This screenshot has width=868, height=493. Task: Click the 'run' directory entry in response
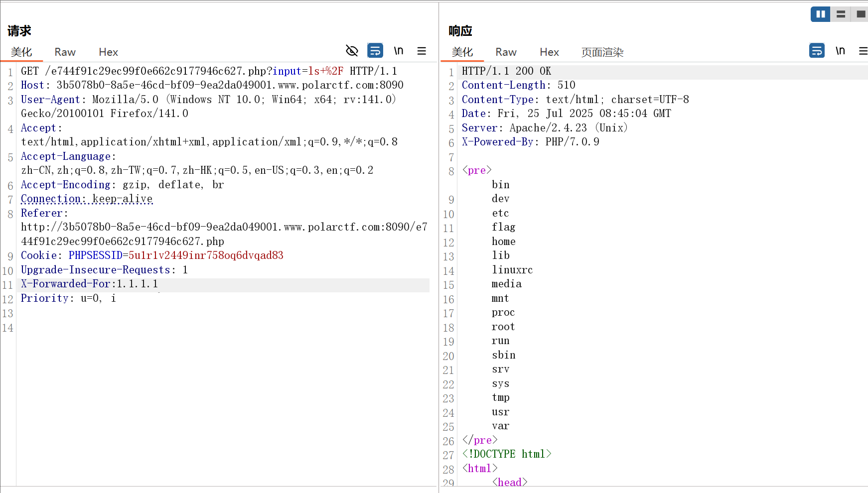click(501, 341)
